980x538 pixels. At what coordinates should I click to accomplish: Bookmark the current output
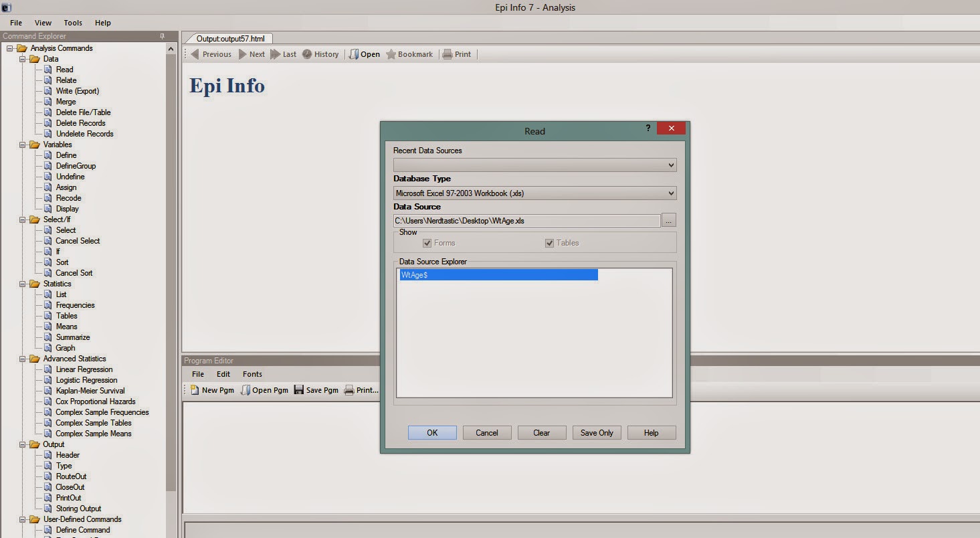coord(409,54)
